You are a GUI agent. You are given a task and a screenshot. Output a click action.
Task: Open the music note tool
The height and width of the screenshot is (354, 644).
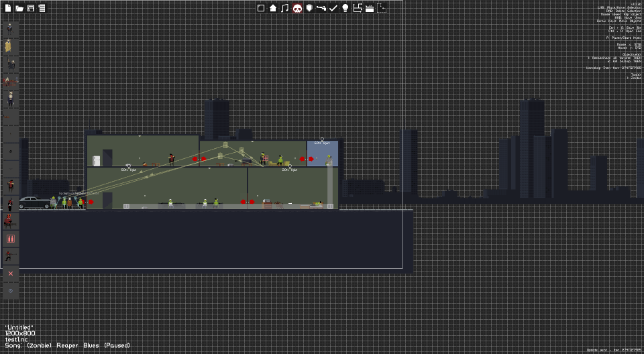pos(285,8)
